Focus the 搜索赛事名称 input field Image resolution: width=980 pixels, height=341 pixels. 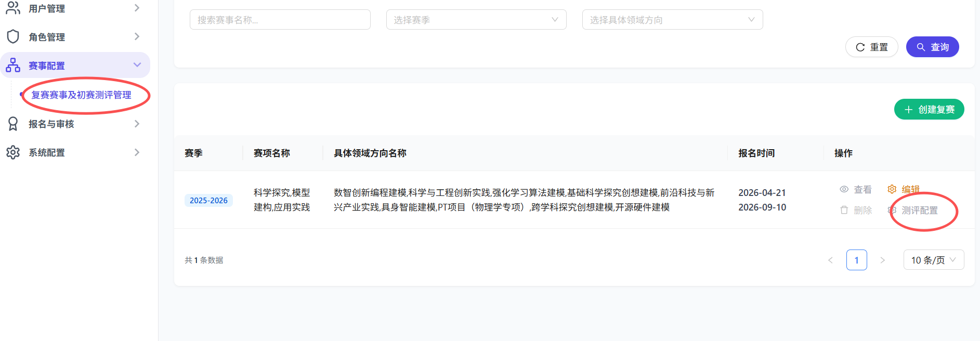pos(280,20)
